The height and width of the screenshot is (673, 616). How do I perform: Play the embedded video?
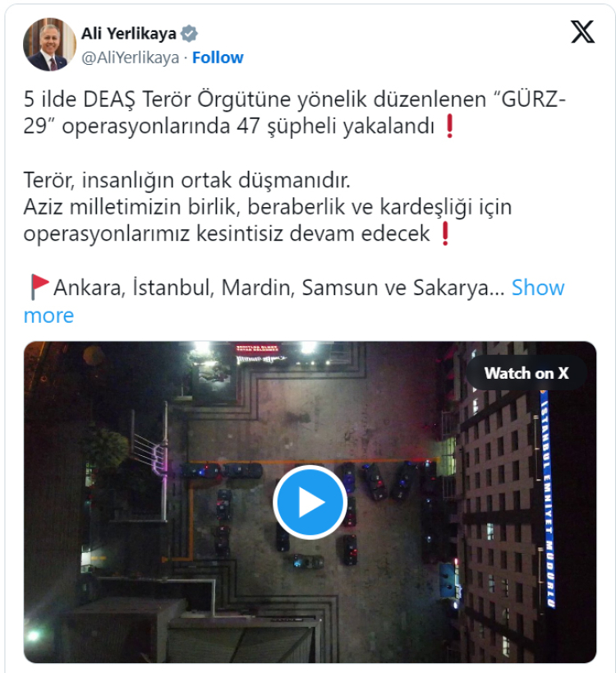click(310, 502)
